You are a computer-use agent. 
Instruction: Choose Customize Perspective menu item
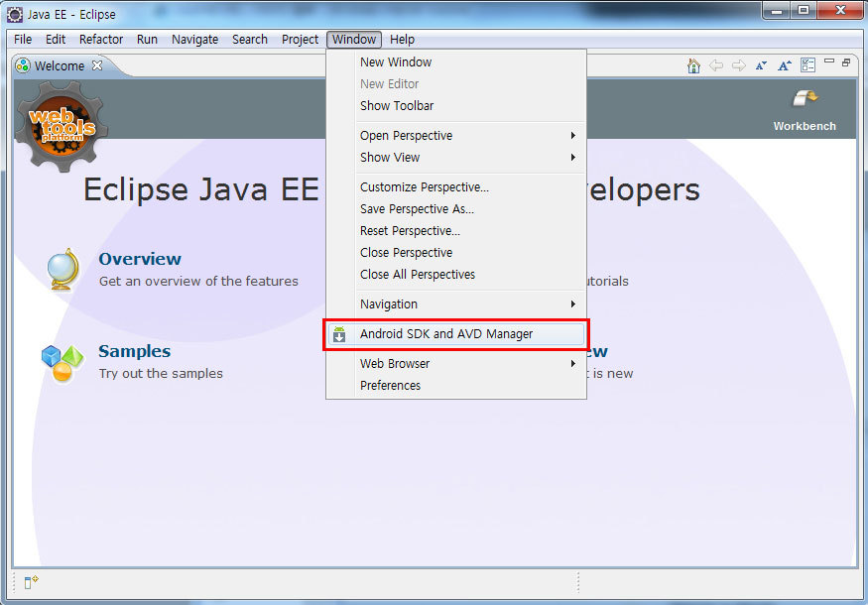455,187
